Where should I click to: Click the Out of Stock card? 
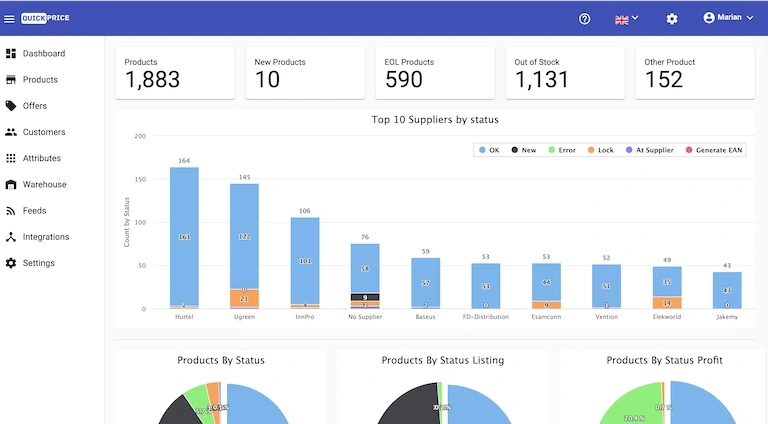(564, 73)
